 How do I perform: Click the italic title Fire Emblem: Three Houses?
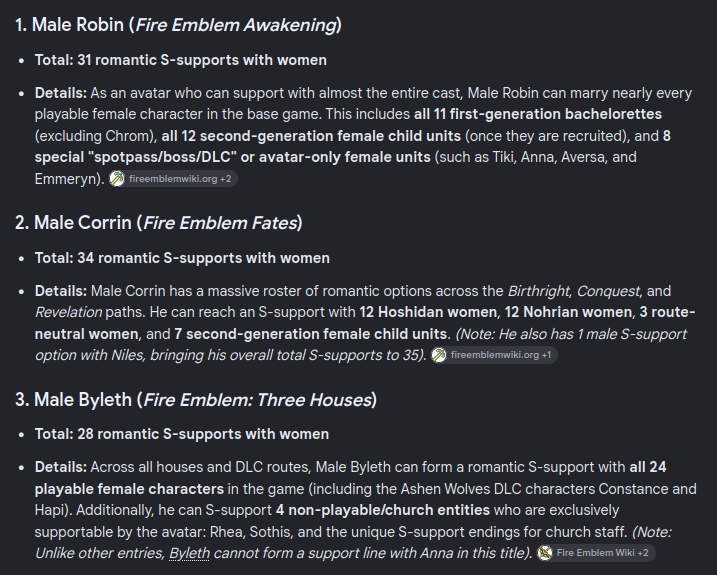tap(257, 399)
